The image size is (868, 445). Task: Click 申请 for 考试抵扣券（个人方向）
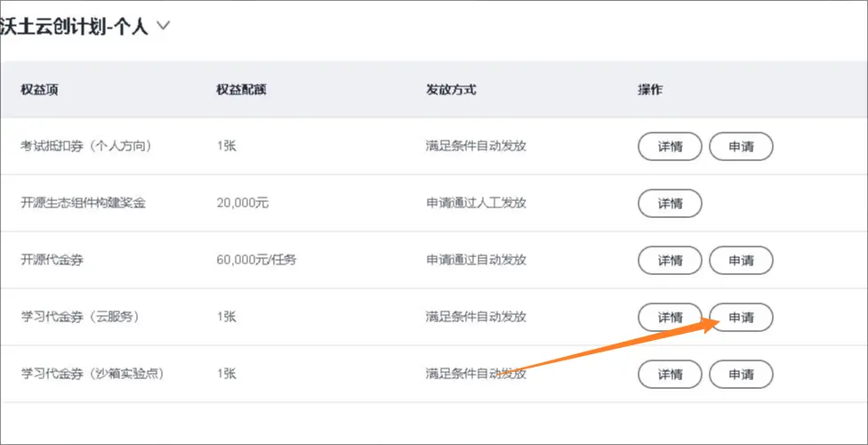click(x=741, y=147)
